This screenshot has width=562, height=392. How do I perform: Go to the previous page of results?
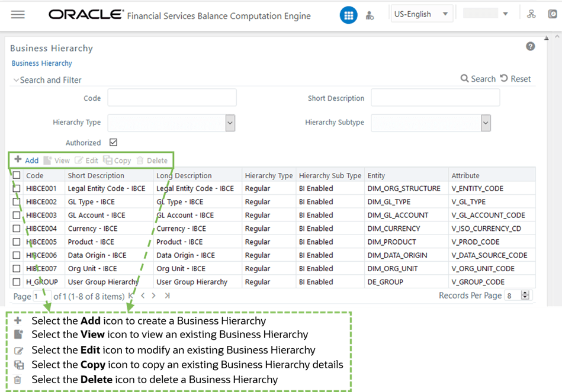[143, 295]
